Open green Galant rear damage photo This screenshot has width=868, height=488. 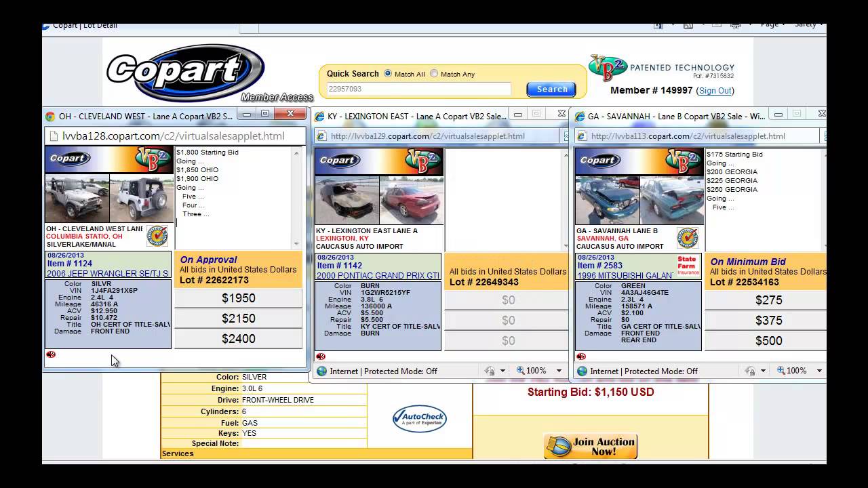pos(672,201)
